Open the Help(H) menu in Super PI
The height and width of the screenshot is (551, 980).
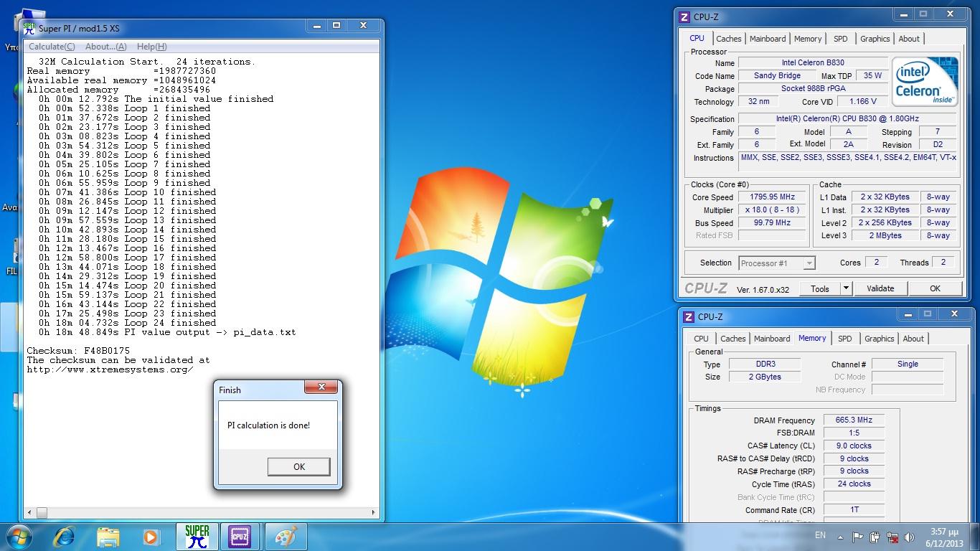151,47
